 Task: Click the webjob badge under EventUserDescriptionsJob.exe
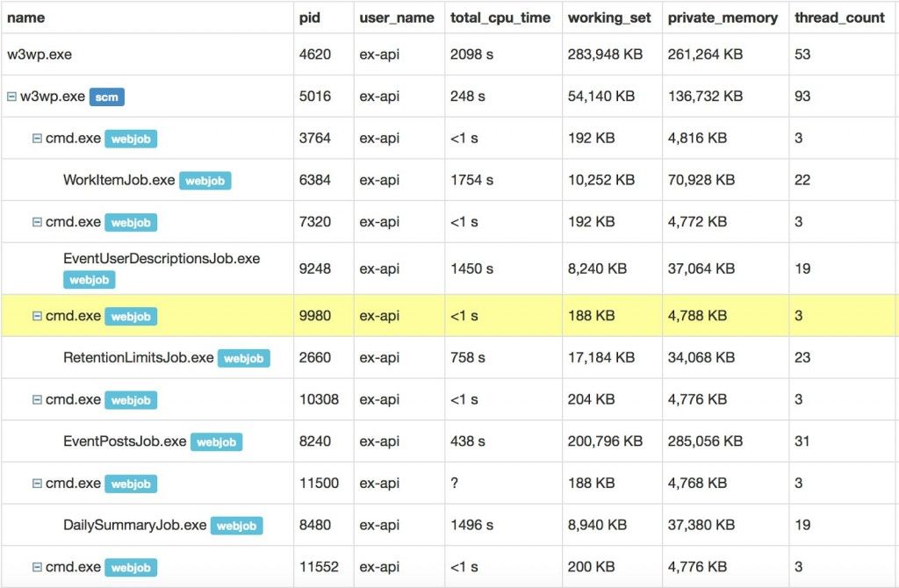pyautogui.click(x=89, y=280)
